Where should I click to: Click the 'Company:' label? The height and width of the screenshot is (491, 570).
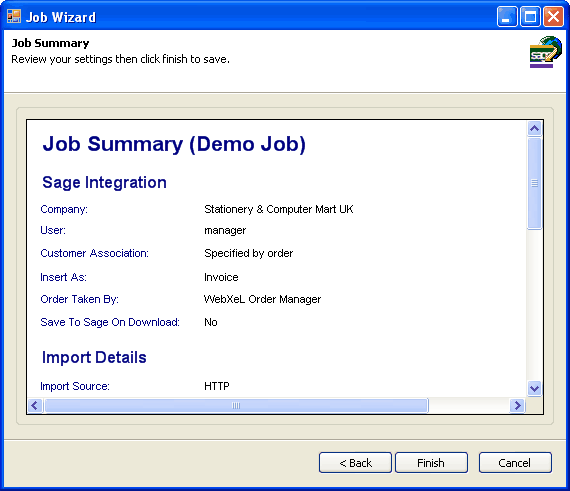click(x=64, y=209)
